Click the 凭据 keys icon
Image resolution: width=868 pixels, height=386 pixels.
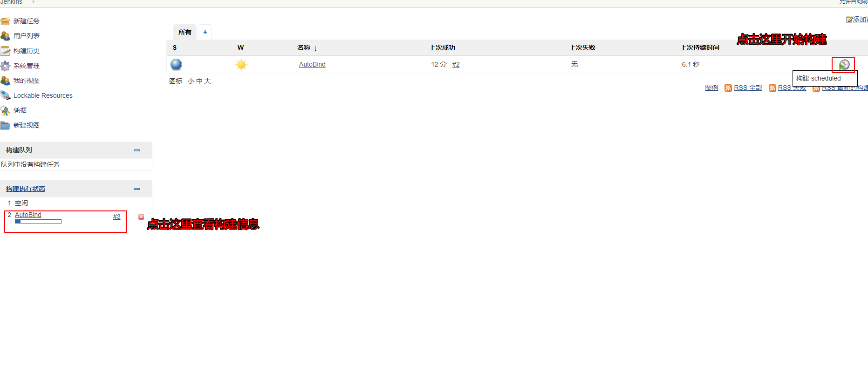click(x=5, y=110)
